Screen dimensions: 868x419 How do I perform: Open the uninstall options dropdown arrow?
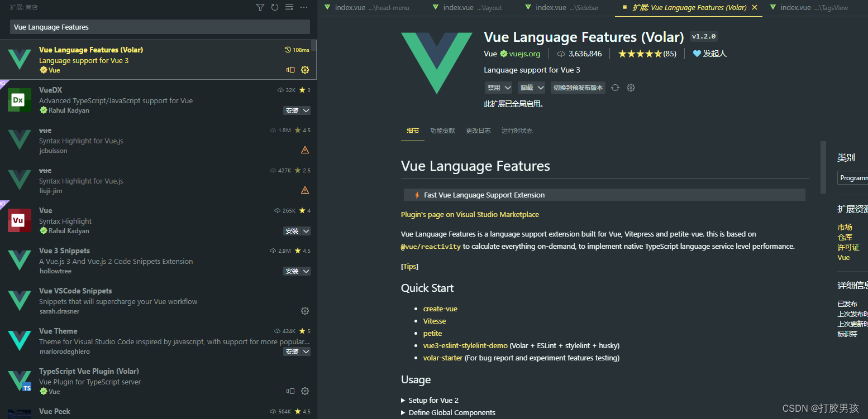tap(541, 88)
